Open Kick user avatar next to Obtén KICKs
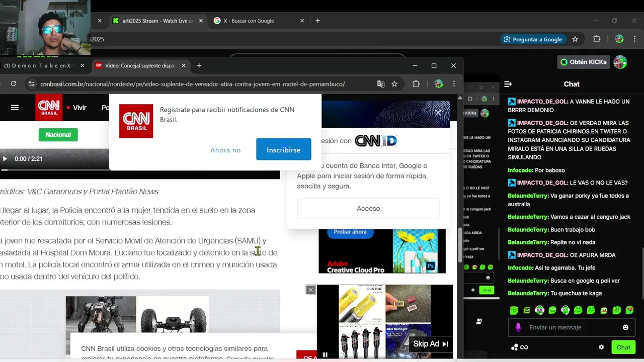Image resolution: width=644 pixels, height=362 pixels. coord(620,62)
